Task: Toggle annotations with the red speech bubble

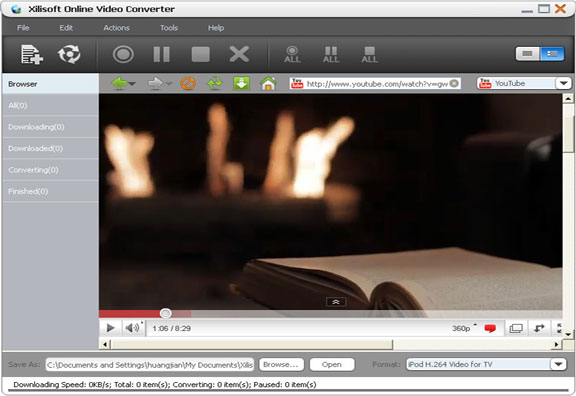Action: (x=490, y=328)
